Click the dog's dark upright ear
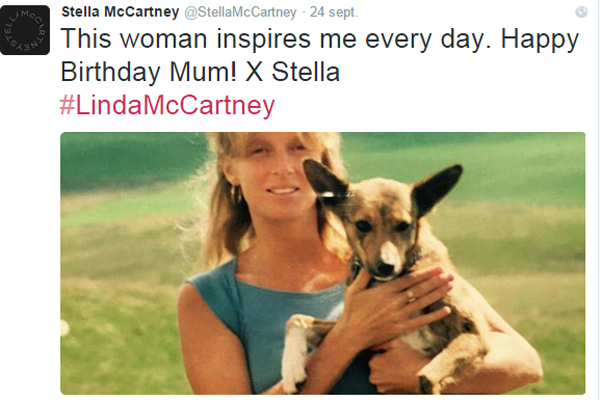This screenshot has width=600, height=400. pos(438,188)
